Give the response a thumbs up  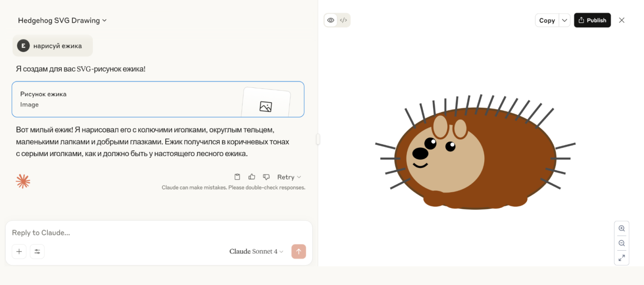click(x=252, y=177)
